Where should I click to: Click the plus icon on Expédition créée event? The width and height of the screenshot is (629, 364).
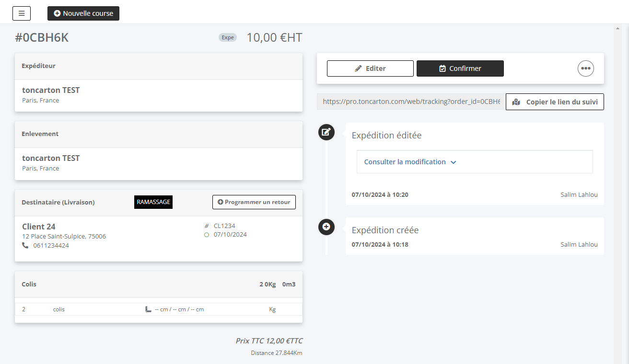(x=326, y=227)
